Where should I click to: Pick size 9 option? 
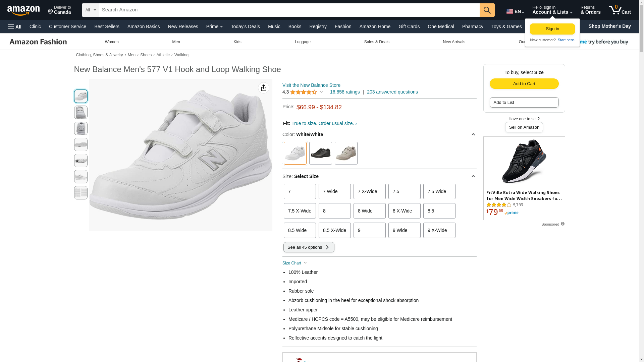(x=369, y=230)
